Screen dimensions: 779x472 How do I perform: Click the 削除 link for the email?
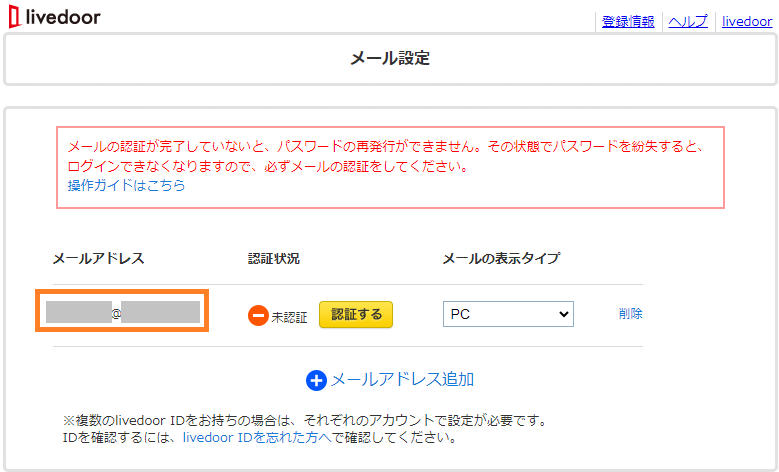coord(630,314)
